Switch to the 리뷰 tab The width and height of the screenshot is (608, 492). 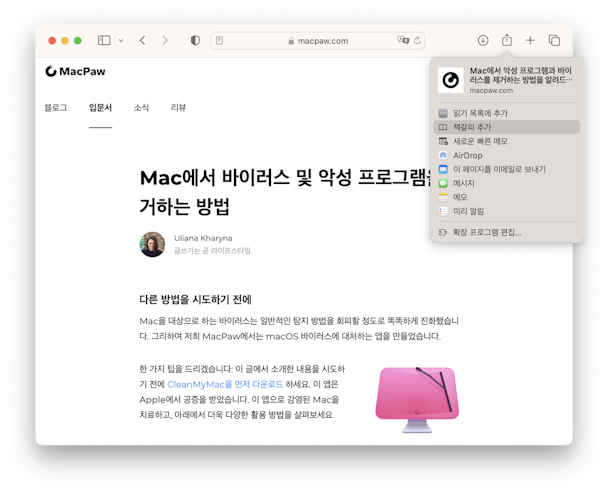point(178,108)
